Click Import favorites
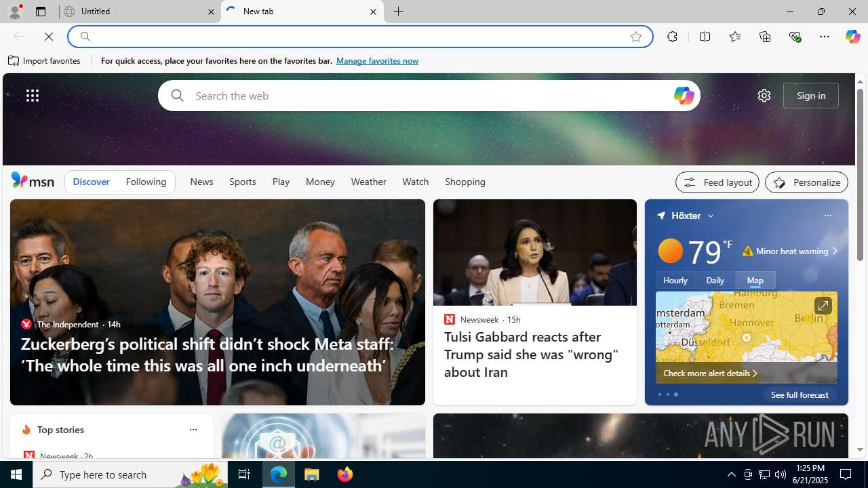 44,61
